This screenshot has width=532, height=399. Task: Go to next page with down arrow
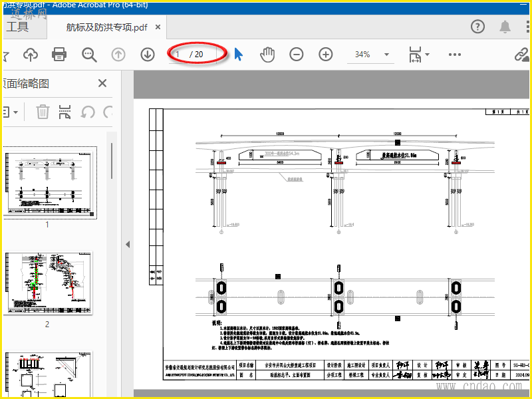(147, 55)
